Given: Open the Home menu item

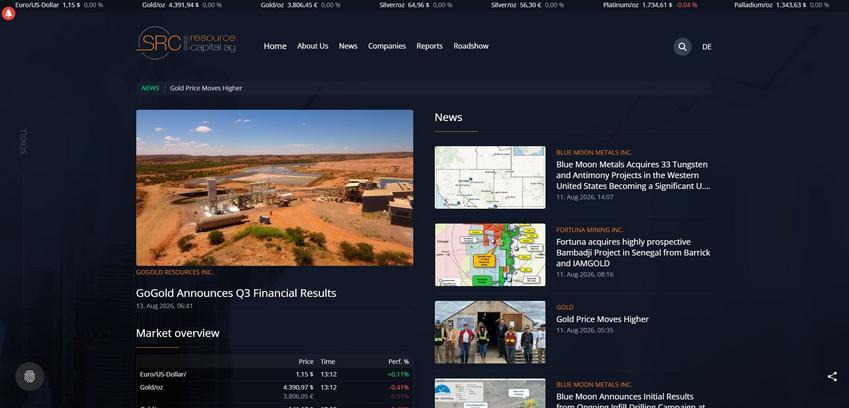Looking at the screenshot, I should [x=275, y=46].
